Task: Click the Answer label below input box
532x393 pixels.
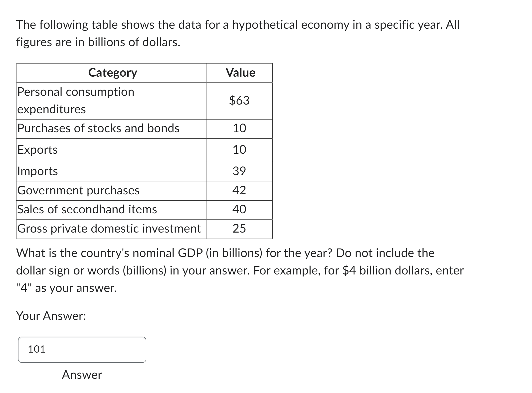Action: tap(82, 374)
